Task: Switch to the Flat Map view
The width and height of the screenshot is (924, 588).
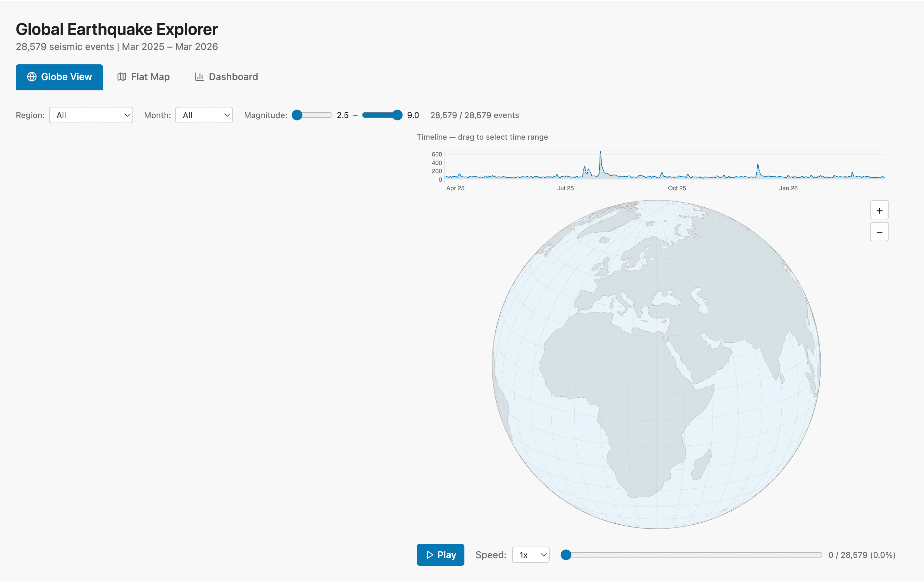Action: (143, 77)
